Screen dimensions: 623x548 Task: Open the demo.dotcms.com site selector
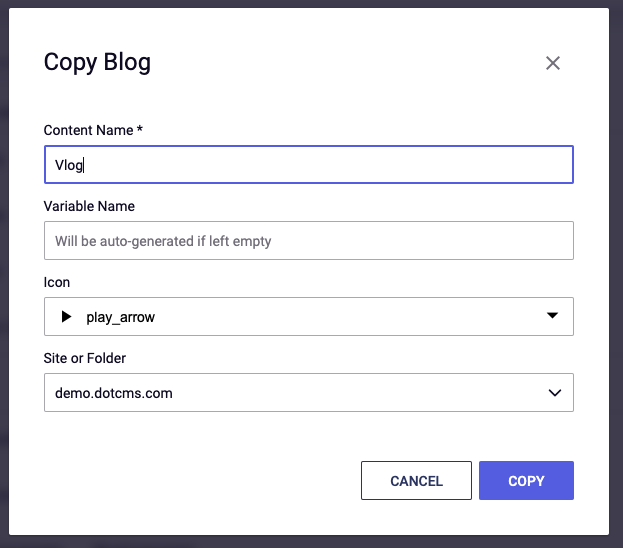tap(309, 392)
